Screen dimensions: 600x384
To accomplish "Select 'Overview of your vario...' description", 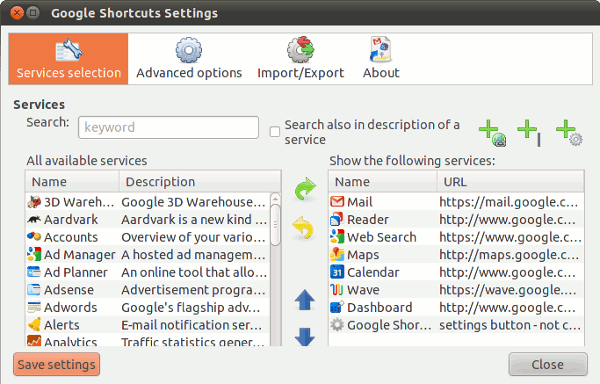I will (x=194, y=237).
